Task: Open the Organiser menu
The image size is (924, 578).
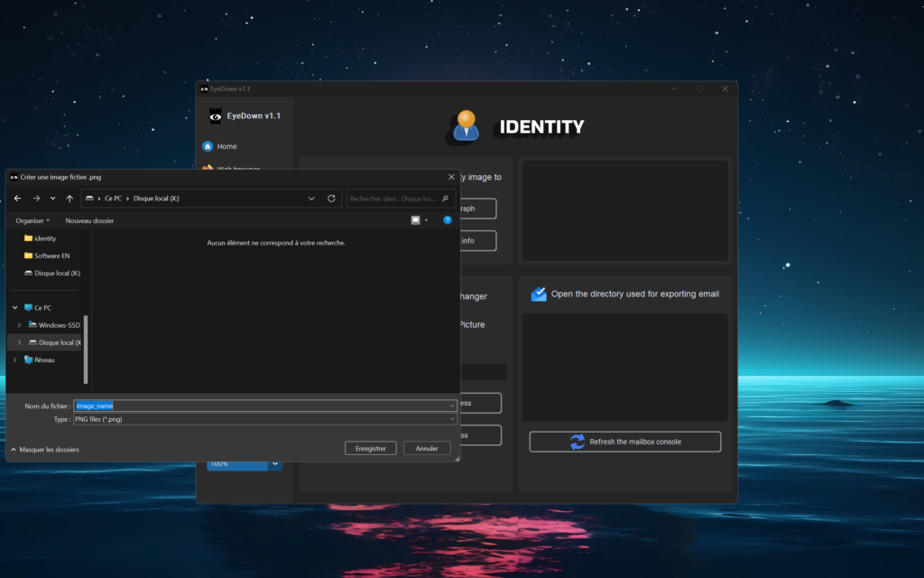Action: tap(32, 220)
